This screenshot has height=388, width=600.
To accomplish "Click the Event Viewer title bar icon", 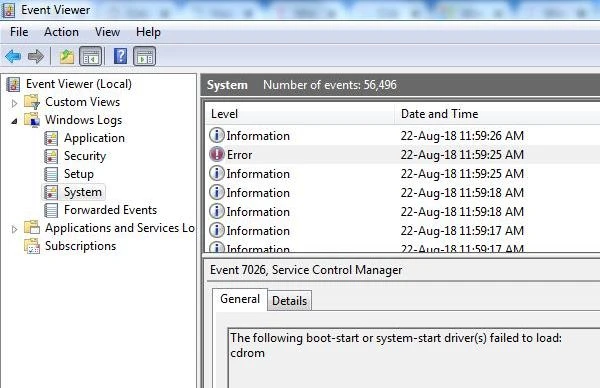I will tap(8, 10).
